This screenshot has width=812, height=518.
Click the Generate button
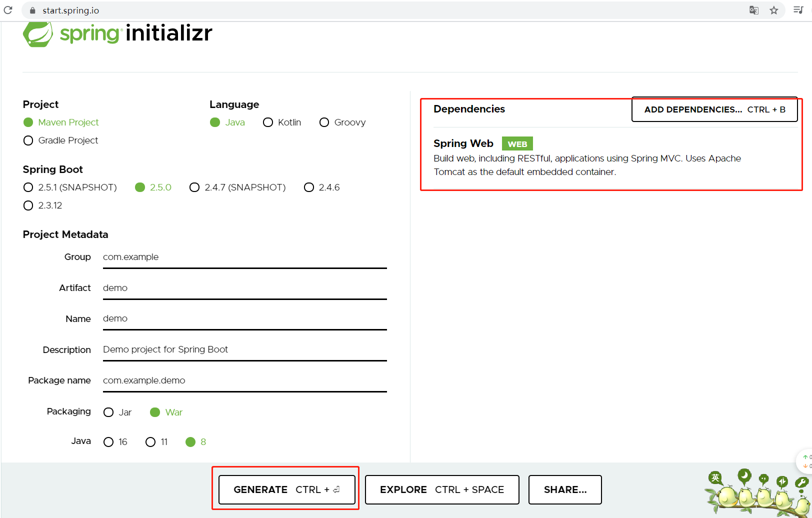click(287, 490)
